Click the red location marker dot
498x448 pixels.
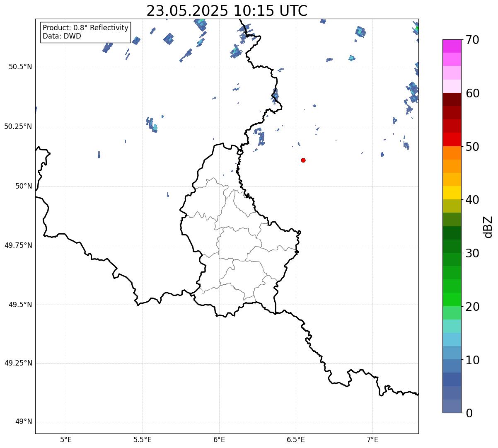click(303, 160)
